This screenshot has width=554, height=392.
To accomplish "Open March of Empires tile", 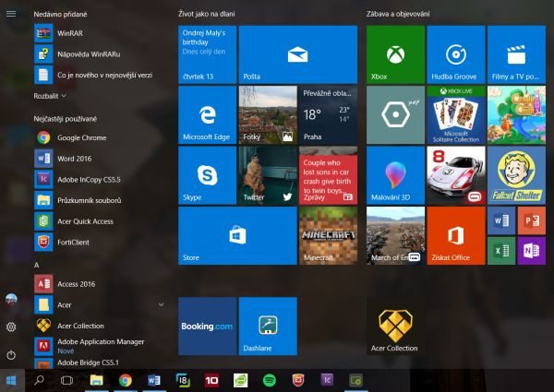I will coord(395,236).
